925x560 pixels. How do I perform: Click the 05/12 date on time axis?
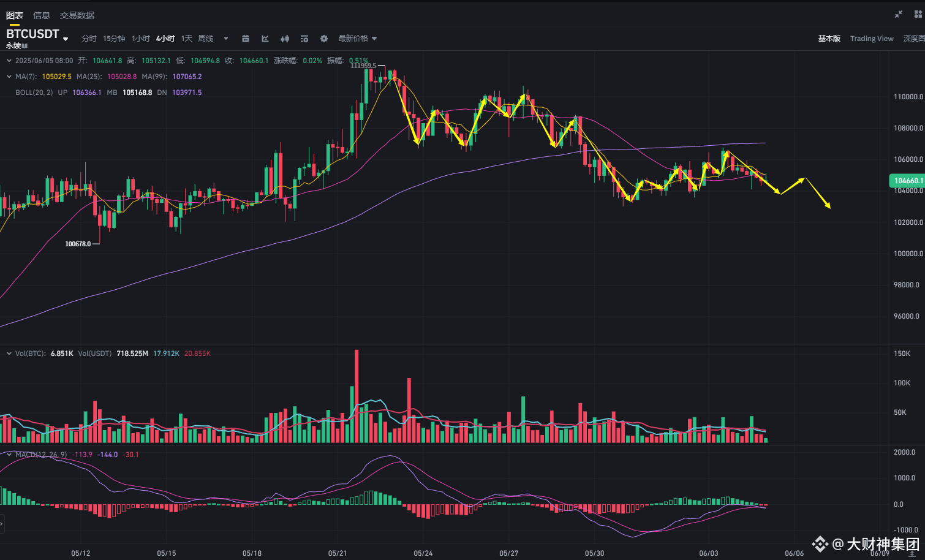pos(80,553)
